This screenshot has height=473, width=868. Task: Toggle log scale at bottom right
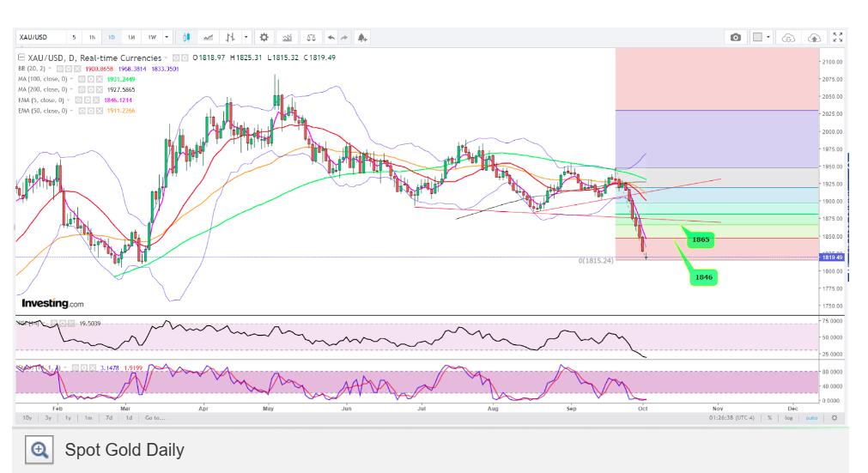pyautogui.click(x=789, y=417)
